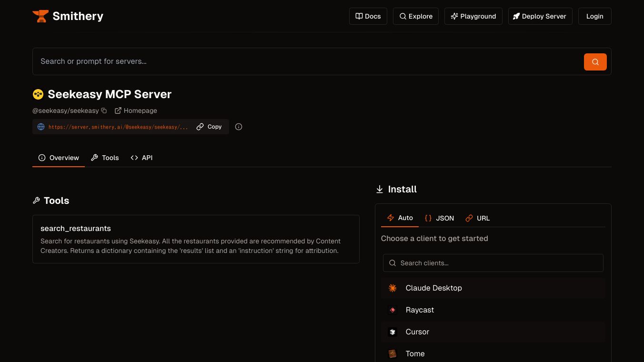Click the search_restaurants description text
The width and height of the screenshot is (644, 362).
(x=191, y=246)
